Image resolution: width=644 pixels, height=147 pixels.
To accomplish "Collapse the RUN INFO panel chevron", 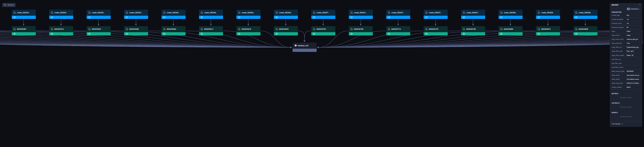I will 640,5.
